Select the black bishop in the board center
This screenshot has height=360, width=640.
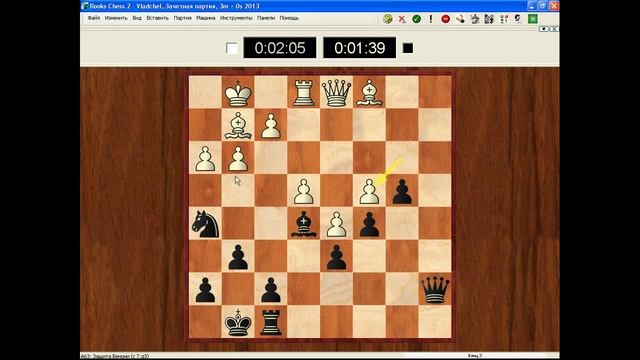304,224
